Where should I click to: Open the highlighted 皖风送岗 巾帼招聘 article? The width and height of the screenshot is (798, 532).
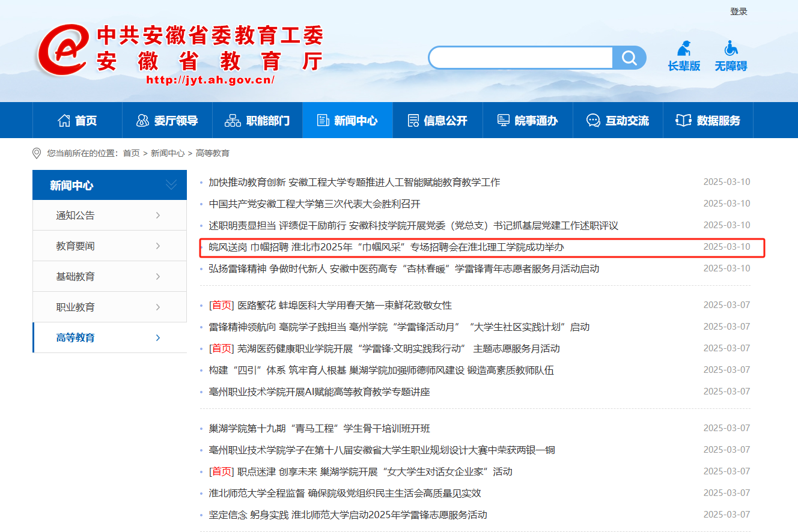point(386,247)
